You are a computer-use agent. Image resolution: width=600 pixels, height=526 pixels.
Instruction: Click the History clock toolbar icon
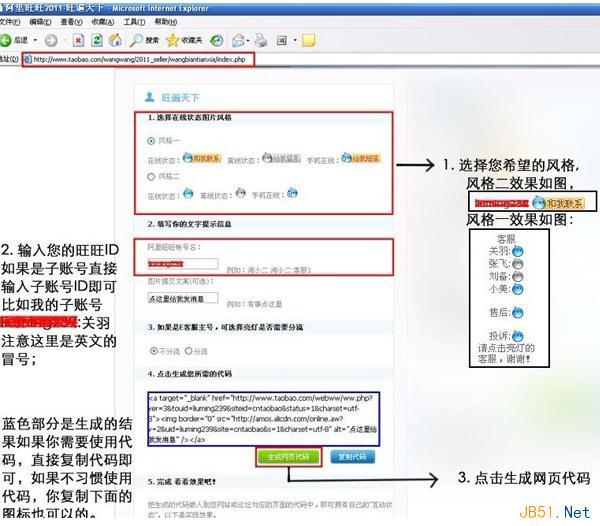(217, 40)
